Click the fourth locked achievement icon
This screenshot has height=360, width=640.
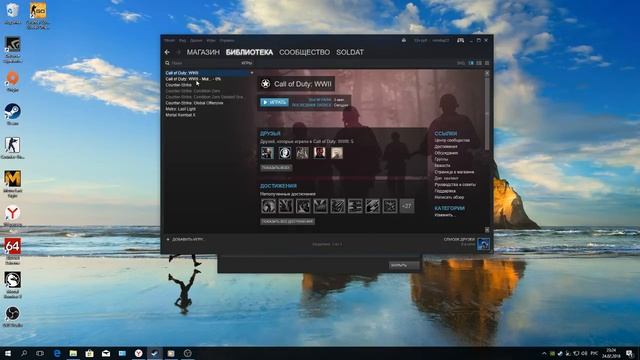(320, 206)
